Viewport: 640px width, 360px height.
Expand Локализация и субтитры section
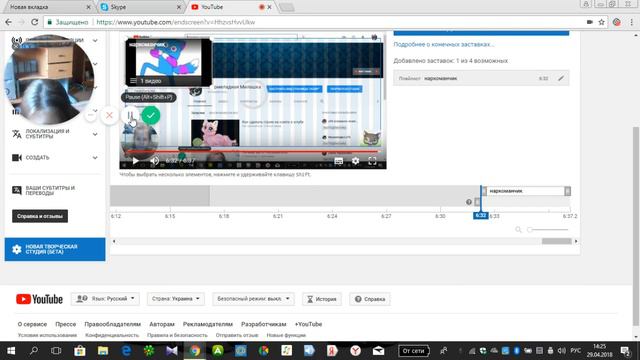coord(55,134)
